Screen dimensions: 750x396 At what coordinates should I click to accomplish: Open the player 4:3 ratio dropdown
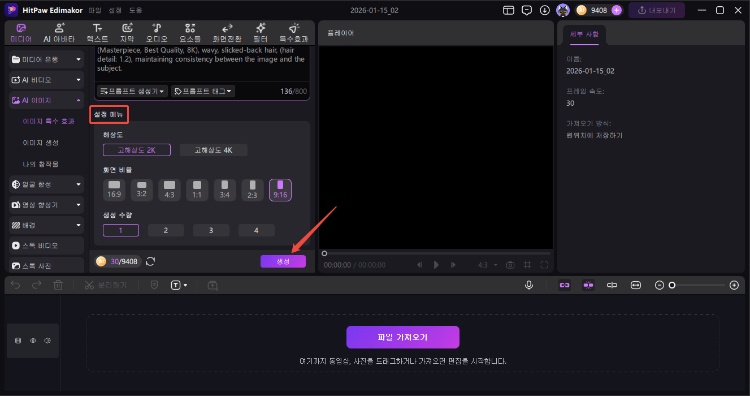click(487, 264)
